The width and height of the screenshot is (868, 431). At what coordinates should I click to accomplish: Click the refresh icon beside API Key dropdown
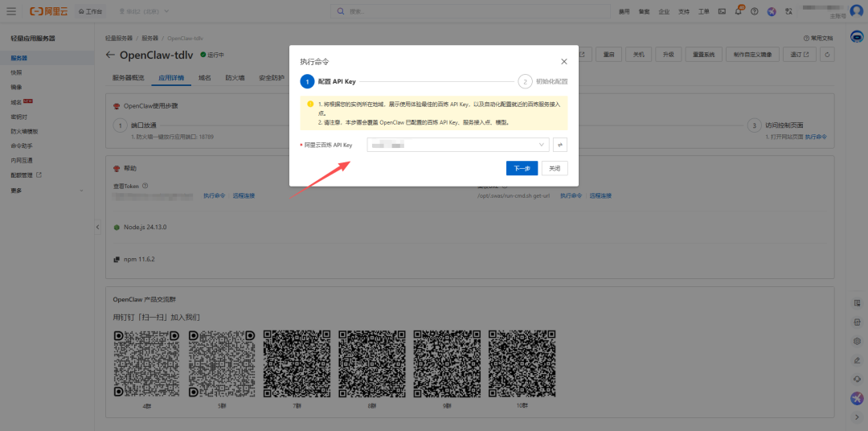[x=561, y=145]
